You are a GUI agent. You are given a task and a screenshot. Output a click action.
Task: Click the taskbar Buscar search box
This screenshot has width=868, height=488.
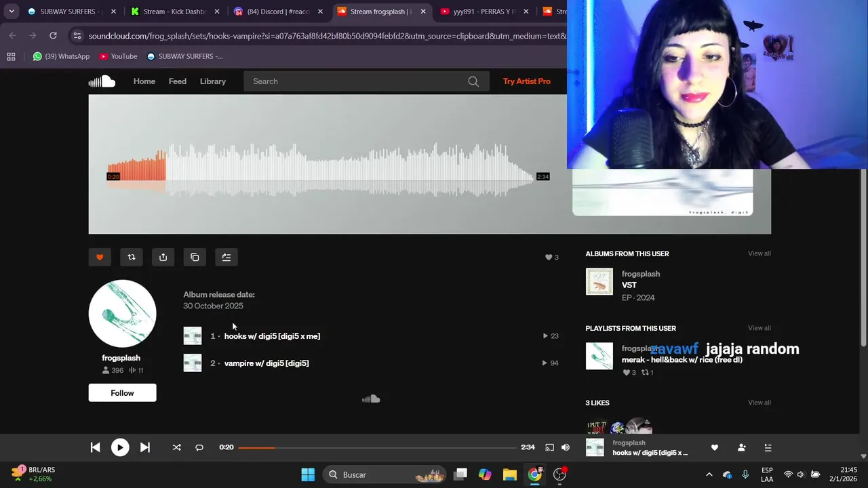pos(385,474)
